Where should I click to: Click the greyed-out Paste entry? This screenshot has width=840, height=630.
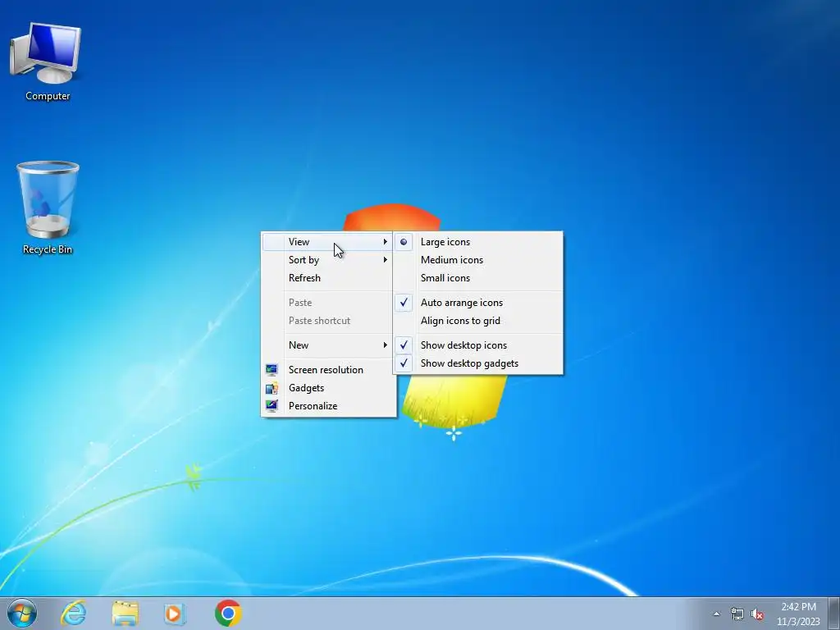(329, 303)
